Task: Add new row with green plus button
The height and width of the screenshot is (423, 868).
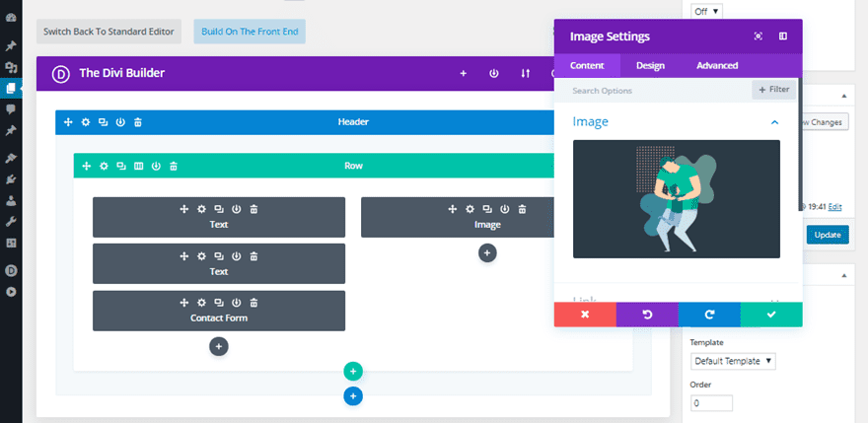Action: pos(353,371)
